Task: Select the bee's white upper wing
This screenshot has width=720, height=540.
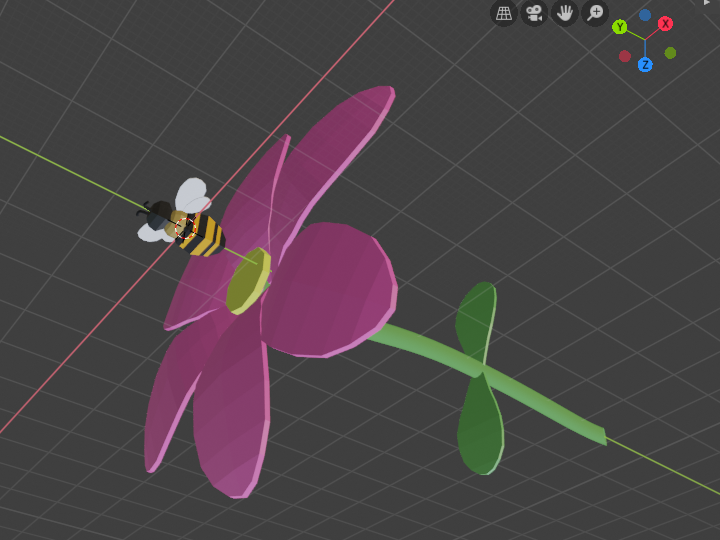Action: [192, 195]
